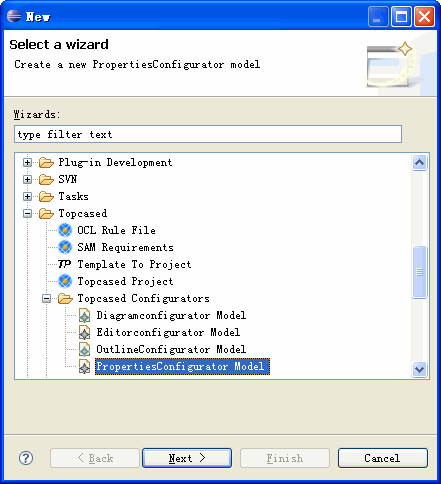Select the Editorconfigurator Model entry
Viewport: 441px width, 484px height.
(168, 332)
